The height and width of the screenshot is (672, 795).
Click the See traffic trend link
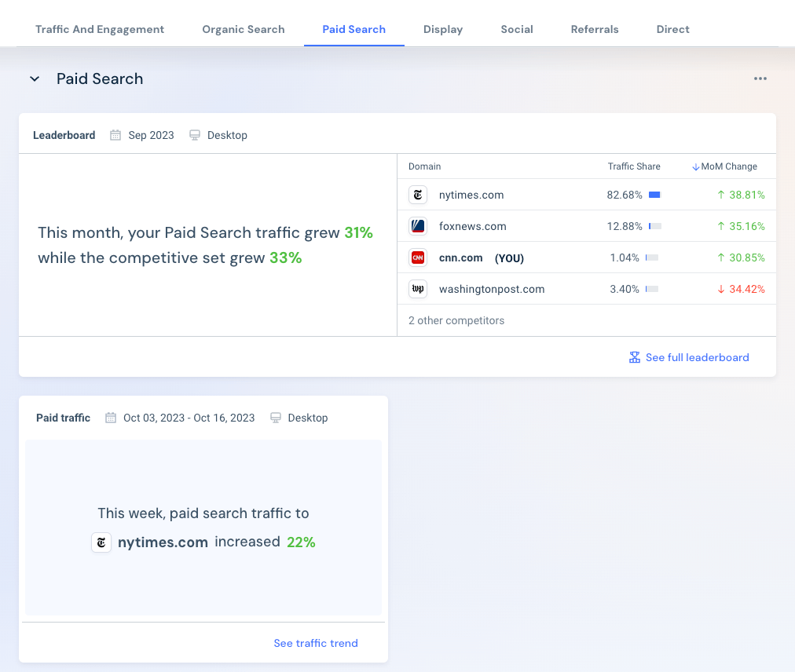coord(316,643)
